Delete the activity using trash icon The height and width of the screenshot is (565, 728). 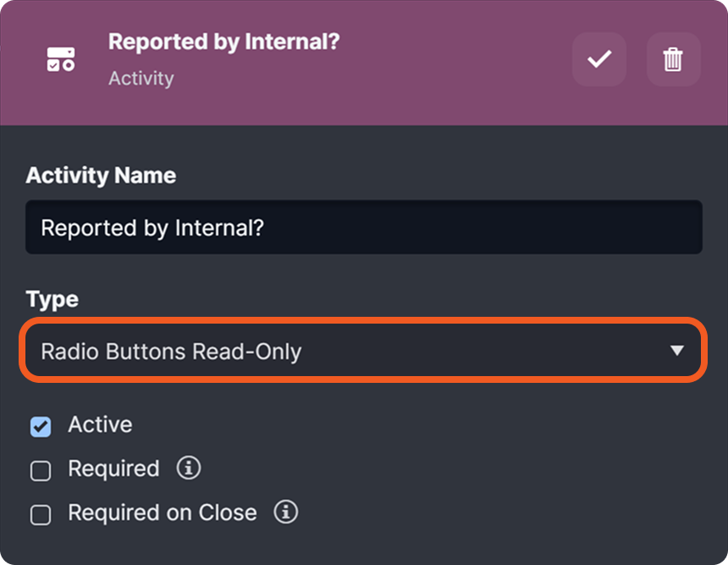[x=673, y=59]
